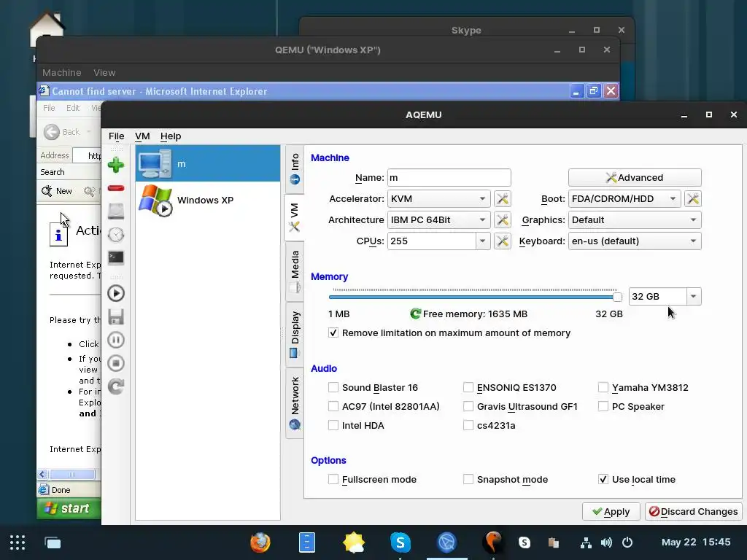Open the HDD manager toolbar icon
The image size is (747, 560).
tap(116, 211)
